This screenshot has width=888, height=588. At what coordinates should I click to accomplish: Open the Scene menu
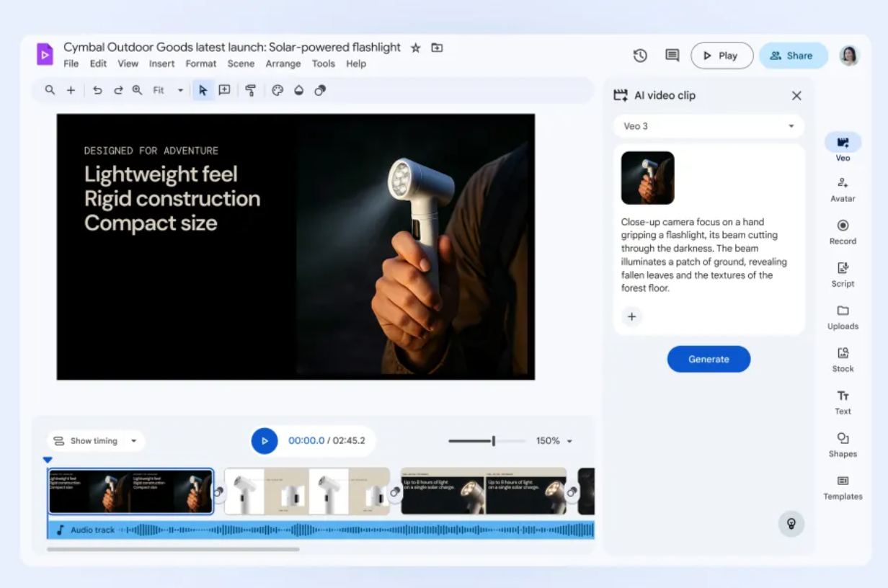[241, 63]
